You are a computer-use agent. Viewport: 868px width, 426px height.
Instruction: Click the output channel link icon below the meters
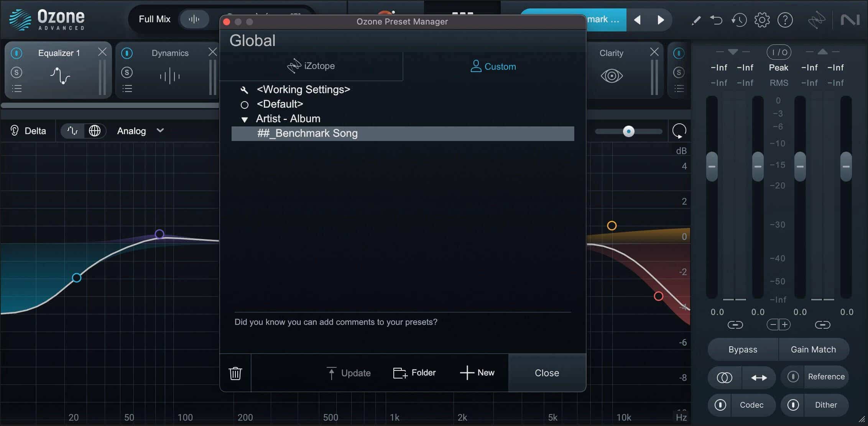pos(823,325)
